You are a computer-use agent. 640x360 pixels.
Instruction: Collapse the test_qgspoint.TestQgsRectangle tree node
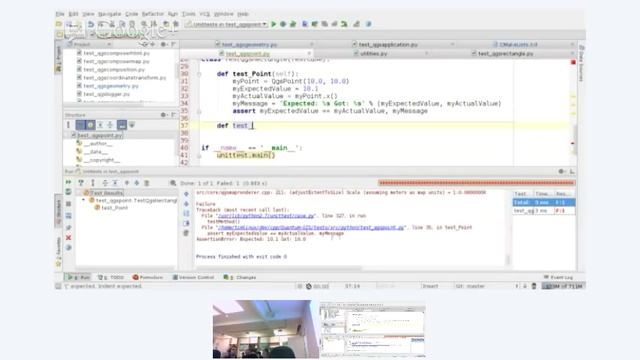(84, 200)
